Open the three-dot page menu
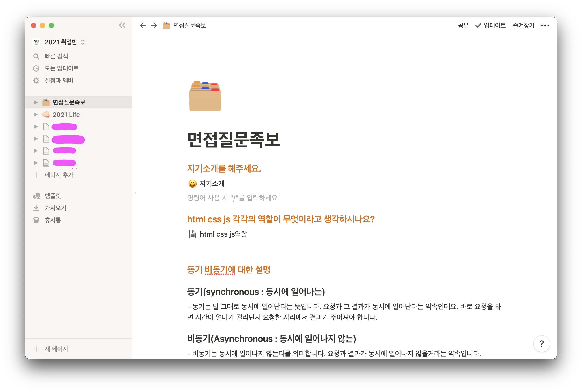 (x=545, y=26)
